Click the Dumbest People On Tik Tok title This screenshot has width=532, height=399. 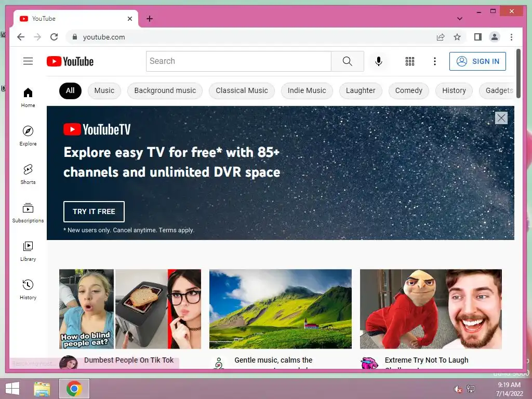point(129,360)
